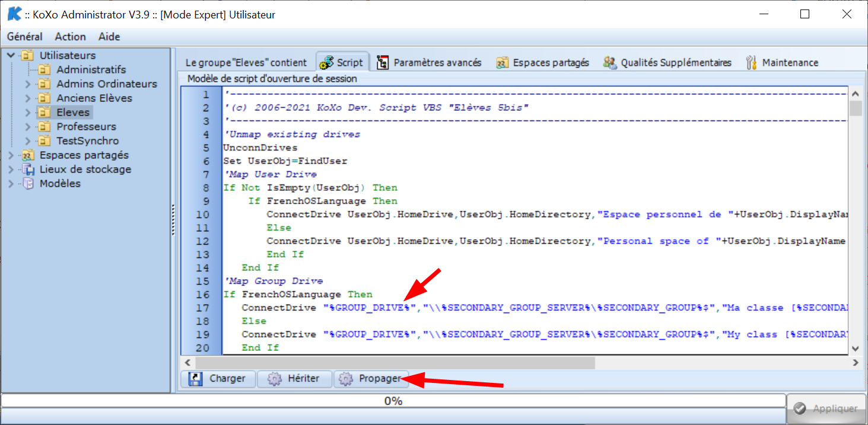Click the Script tab gear icon
Viewport: 868px width, 425px height.
[326, 62]
